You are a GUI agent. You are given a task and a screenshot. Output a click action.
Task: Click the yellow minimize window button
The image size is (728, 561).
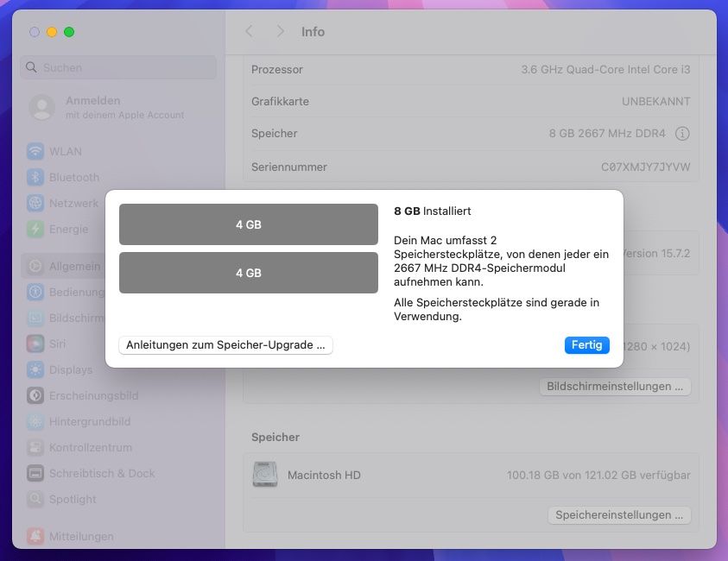pyautogui.click(x=52, y=32)
